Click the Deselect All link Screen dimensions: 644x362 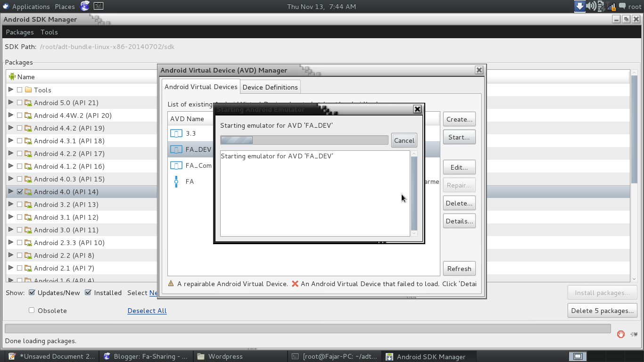click(147, 310)
